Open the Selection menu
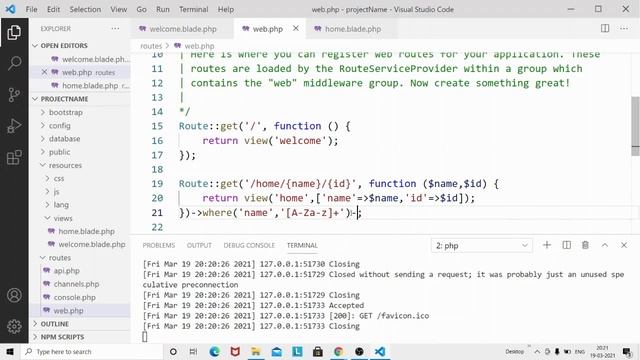The width and height of the screenshot is (640, 360). coord(85,9)
